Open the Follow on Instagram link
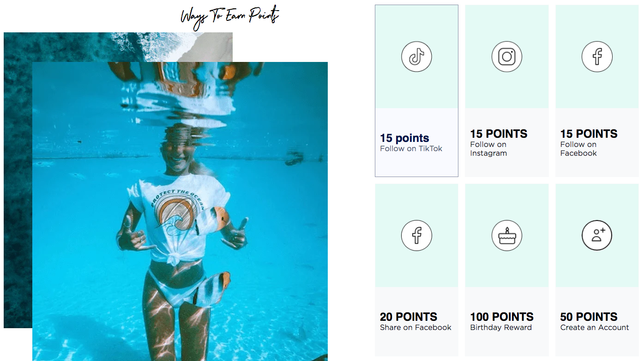Viewport: 644px width, 361px height. pos(488,149)
